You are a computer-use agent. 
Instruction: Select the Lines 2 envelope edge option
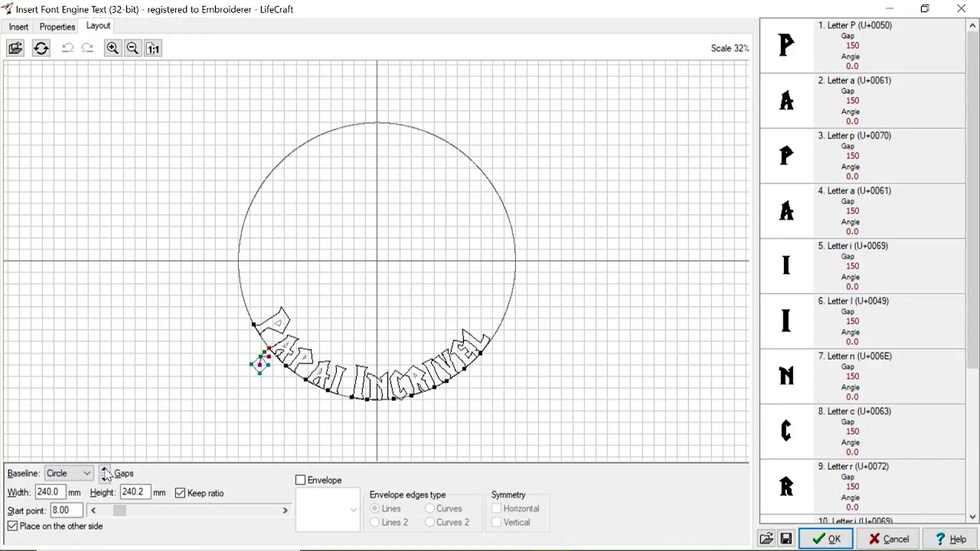(374, 522)
